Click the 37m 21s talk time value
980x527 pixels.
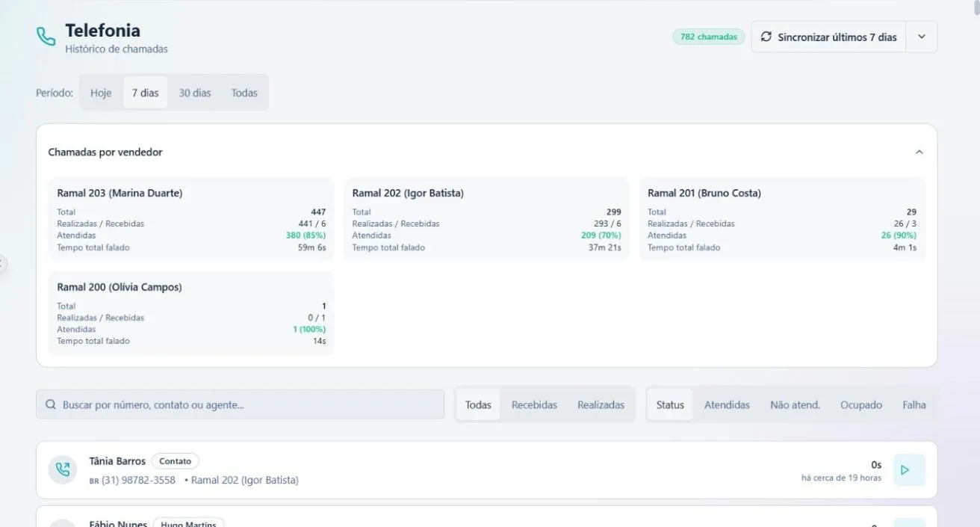pos(604,247)
